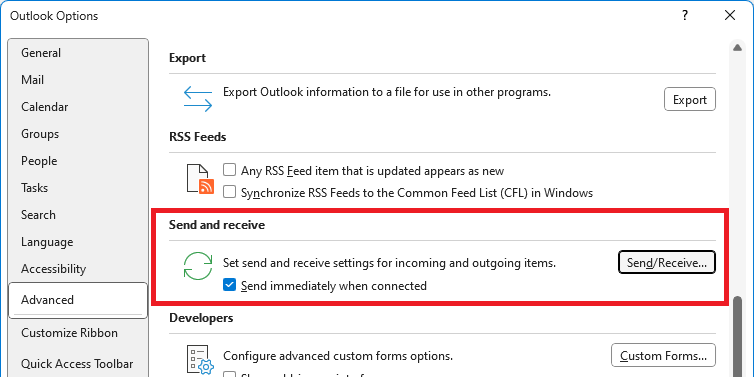Click the scrollbar up arrow

pyautogui.click(x=737, y=47)
